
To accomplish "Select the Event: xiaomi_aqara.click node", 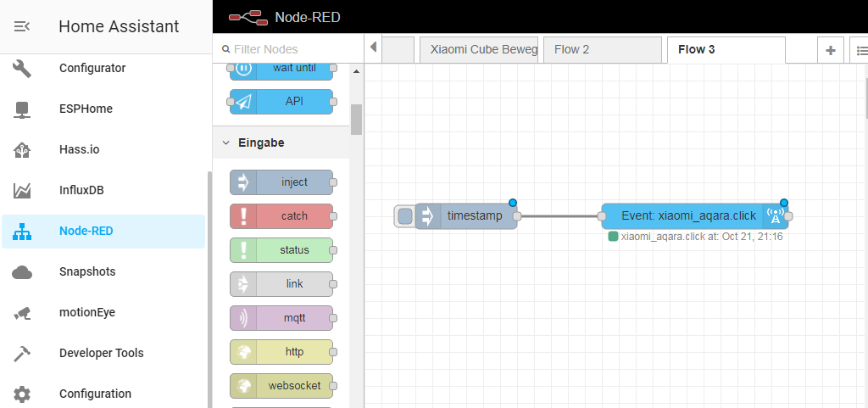I will pos(695,216).
